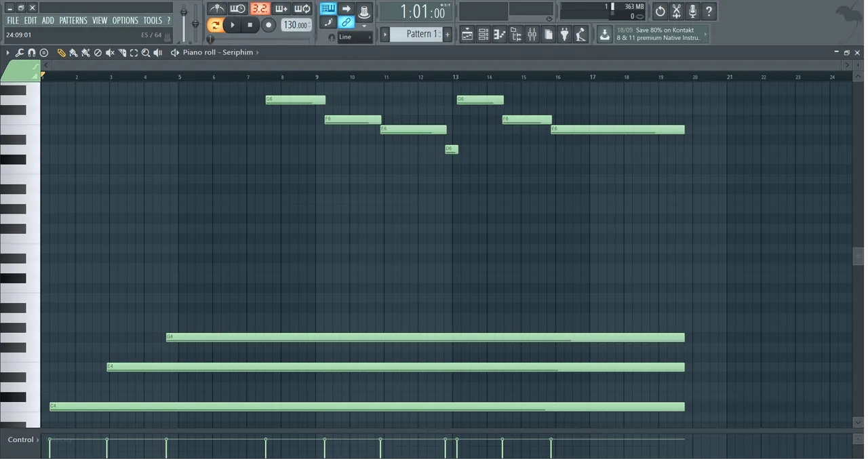Open project info pages icon
Viewport: 868px width, 459px height.
(x=549, y=34)
